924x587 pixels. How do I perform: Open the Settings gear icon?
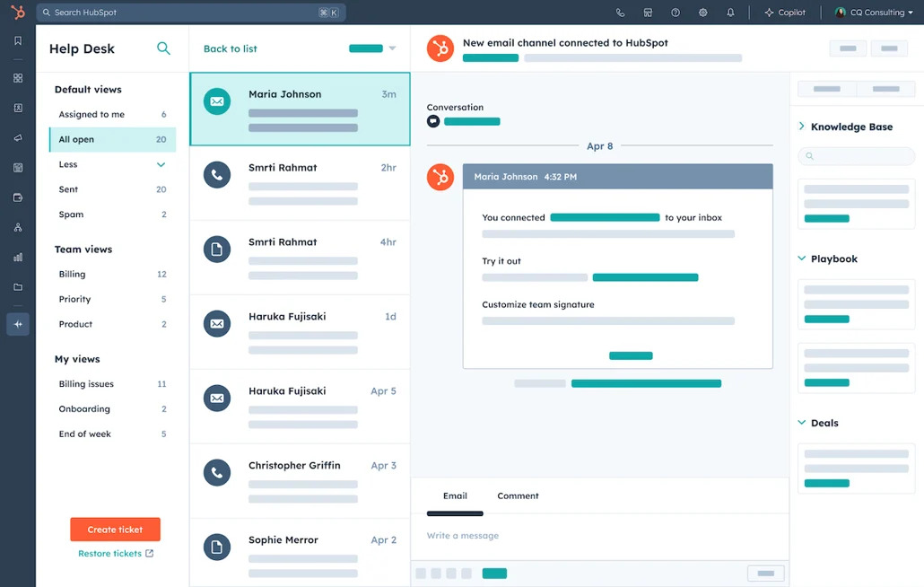click(x=702, y=12)
